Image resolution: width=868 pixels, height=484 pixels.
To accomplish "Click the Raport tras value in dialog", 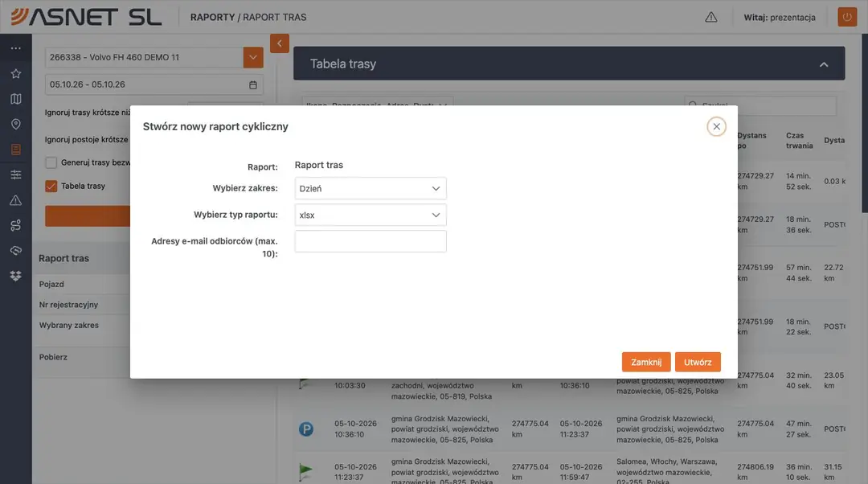I will point(319,165).
